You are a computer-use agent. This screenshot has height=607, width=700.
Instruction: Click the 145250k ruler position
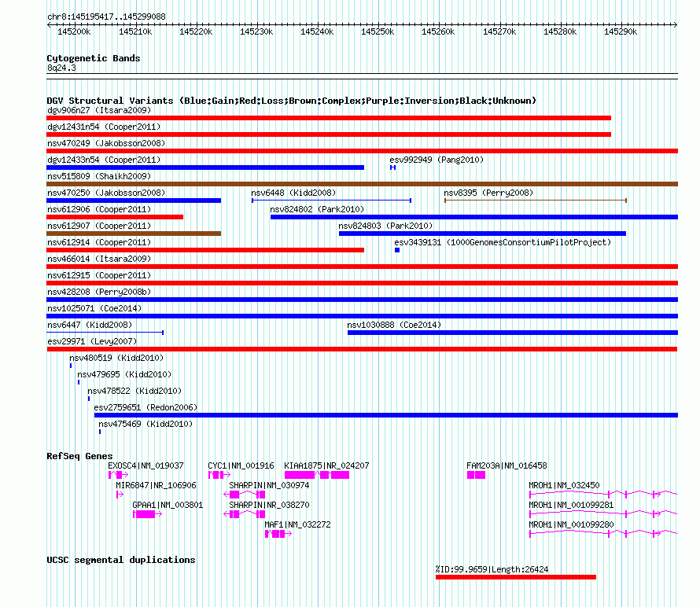(378, 31)
